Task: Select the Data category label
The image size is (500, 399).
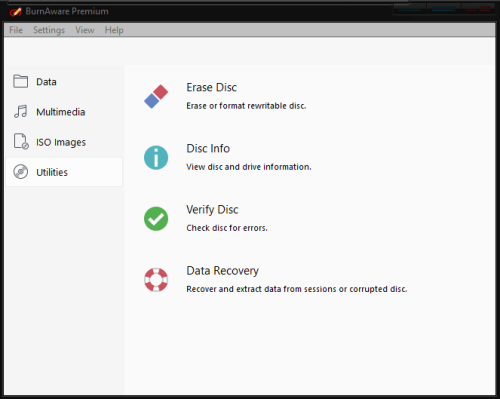Action: [46, 82]
